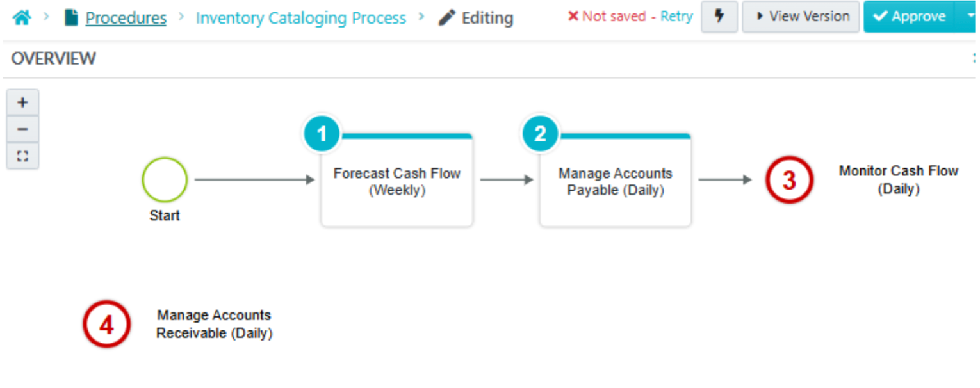Click the lightning bolt action icon

click(719, 17)
